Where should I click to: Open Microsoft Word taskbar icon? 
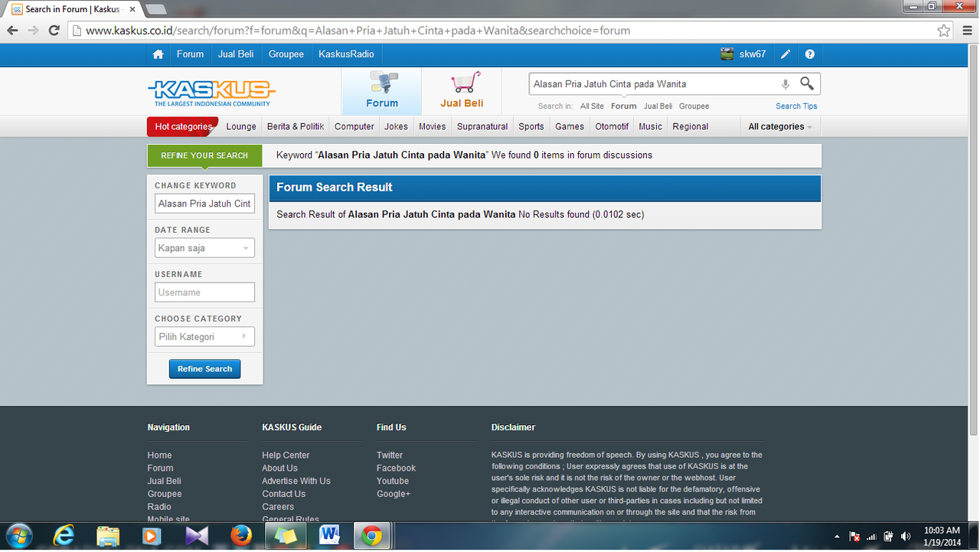[x=330, y=535]
